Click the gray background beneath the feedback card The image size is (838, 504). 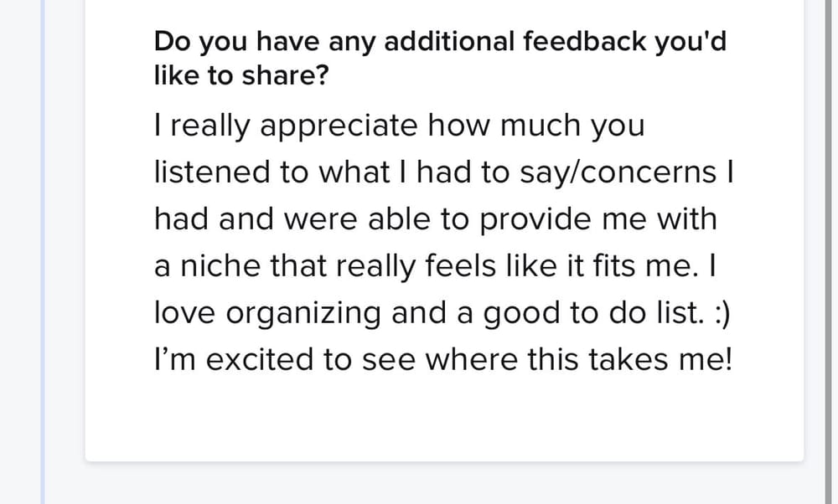coord(444,484)
